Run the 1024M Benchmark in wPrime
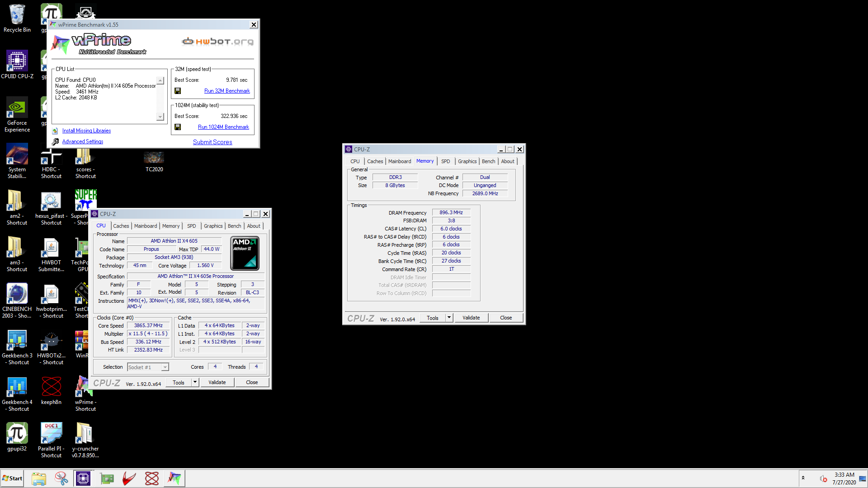This screenshot has height=488, width=868. [x=223, y=127]
